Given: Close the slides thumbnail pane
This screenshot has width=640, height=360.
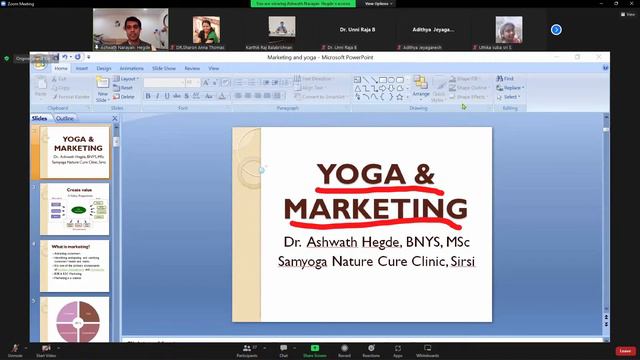Looking at the screenshot, I should pos(115,118).
